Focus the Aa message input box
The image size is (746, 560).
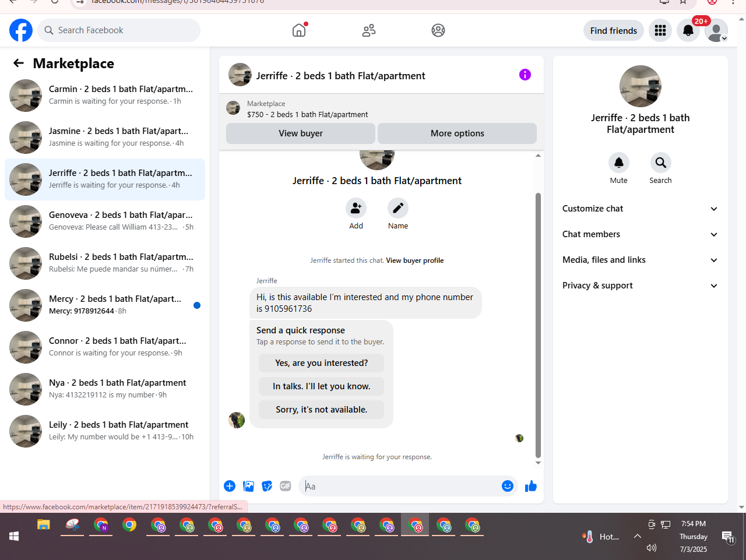pos(400,486)
